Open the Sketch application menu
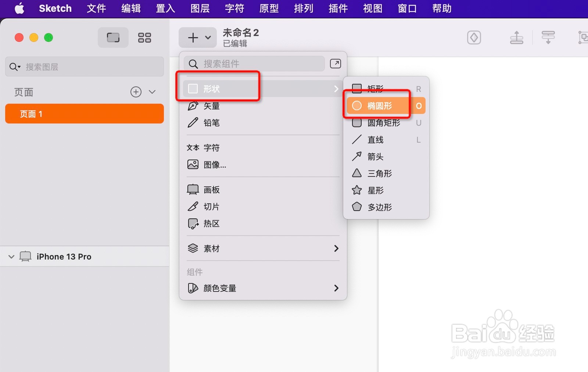This screenshot has height=372, width=588. coord(55,8)
